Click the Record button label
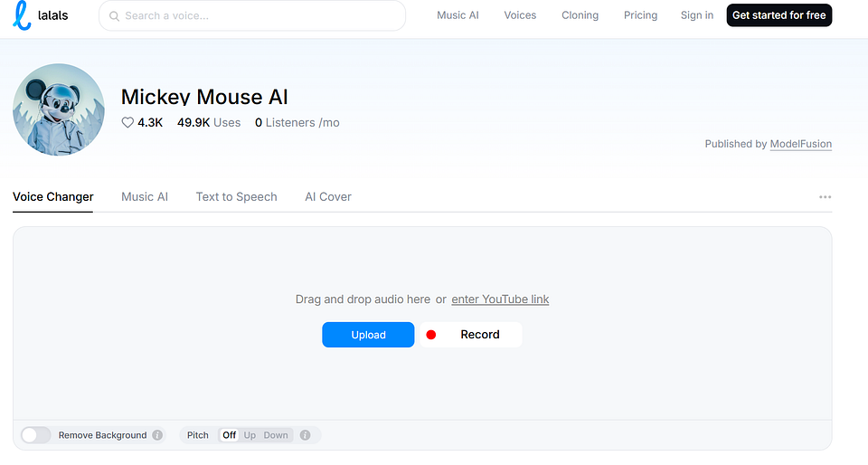 pos(480,335)
